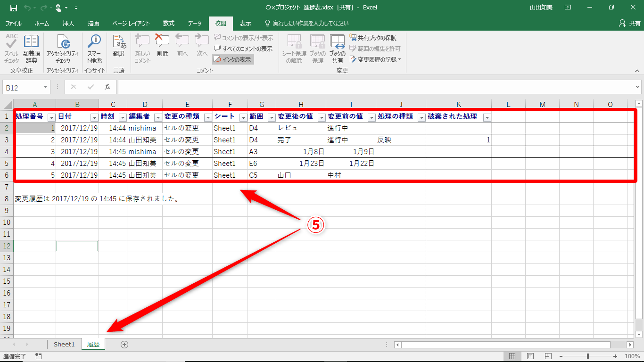The height and width of the screenshot is (362, 644).
Task: Add a 新しいコメント
Action: tap(142, 49)
